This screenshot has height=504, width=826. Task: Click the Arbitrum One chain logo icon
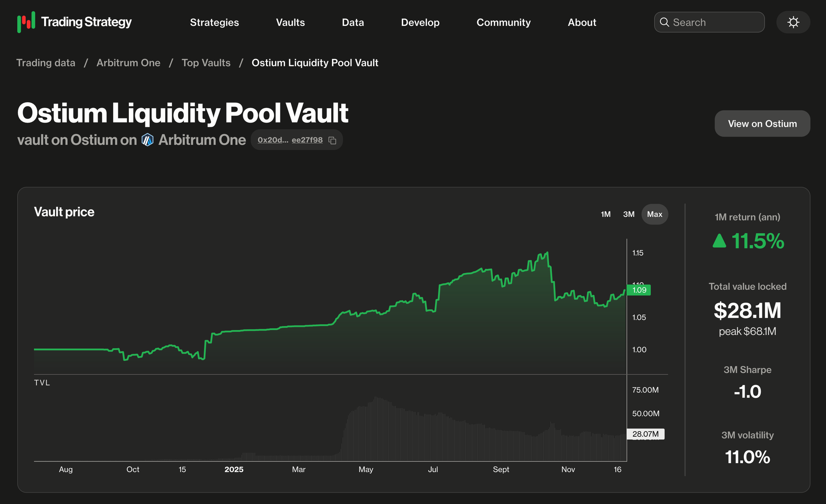(147, 140)
